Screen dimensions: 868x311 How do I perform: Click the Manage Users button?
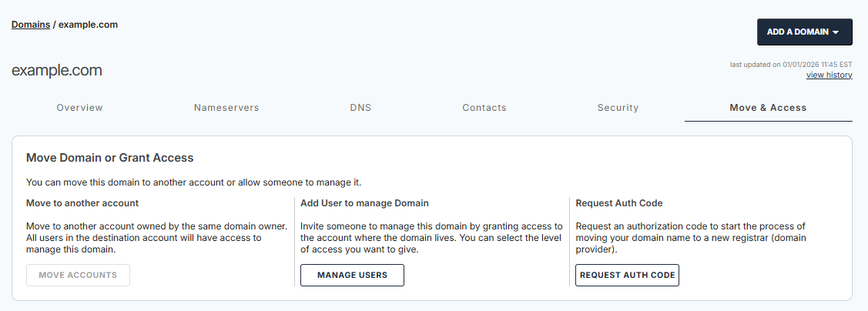[352, 275]
